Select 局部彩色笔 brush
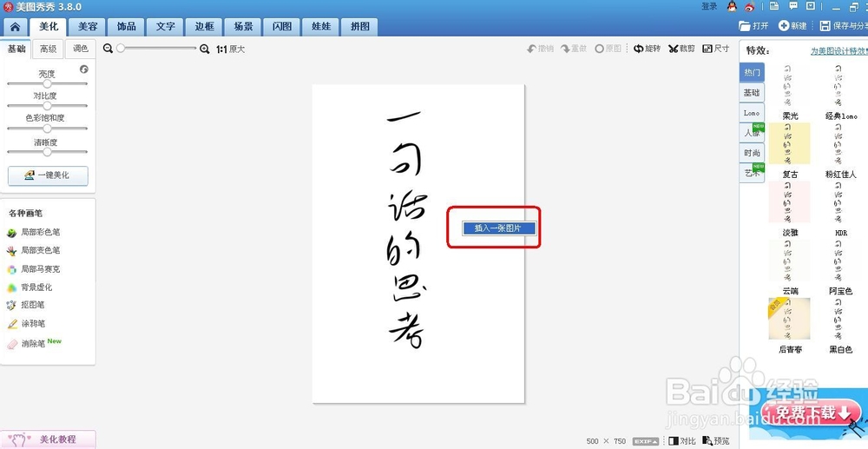The height and width of the screenshot is (449, 868). tap(33, 233)
